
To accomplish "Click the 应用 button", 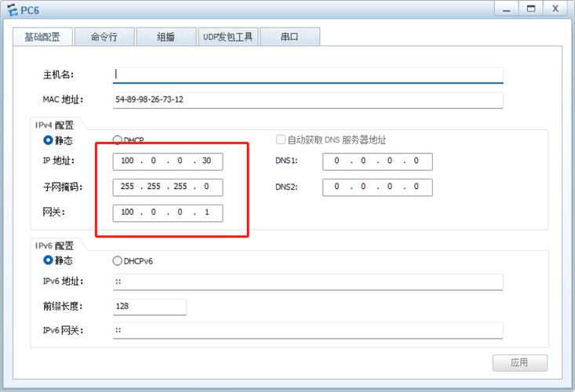I will [x=519, y=363].
